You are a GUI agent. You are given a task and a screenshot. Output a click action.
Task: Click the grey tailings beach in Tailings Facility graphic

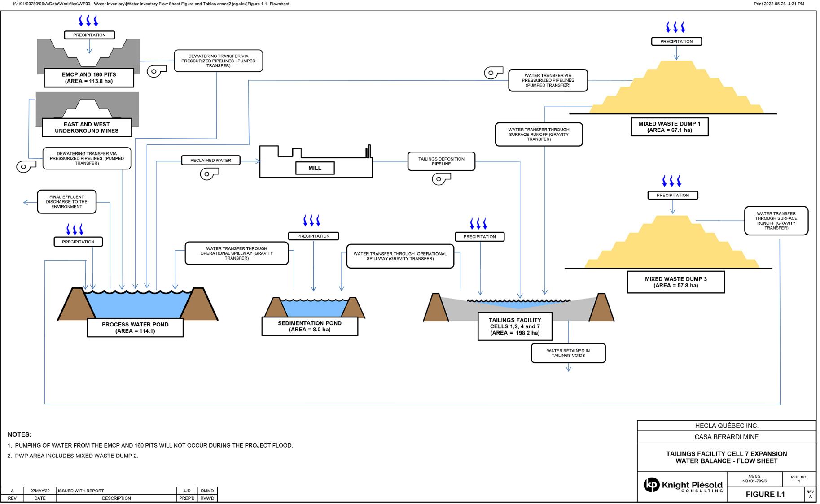(x=518, y=309)
